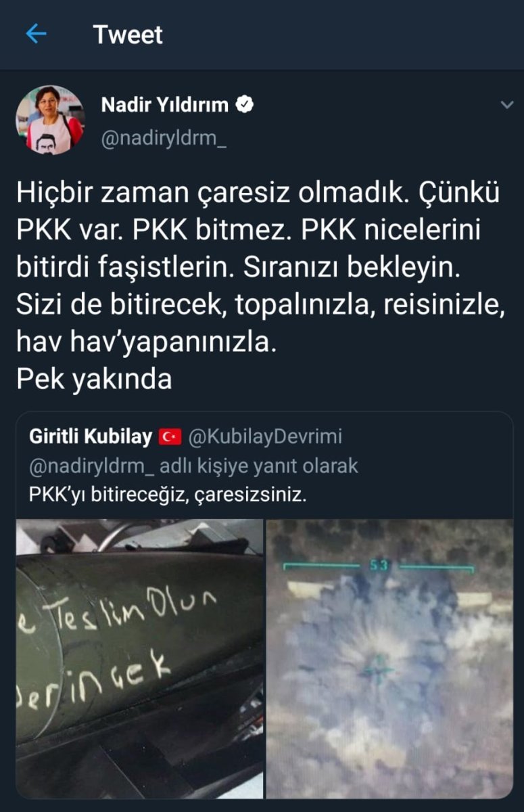Screen dimensions: 524x812
Task: Click the @KubilayDevrimi handle
Action: pyautogui.click(x=264, y=437)
